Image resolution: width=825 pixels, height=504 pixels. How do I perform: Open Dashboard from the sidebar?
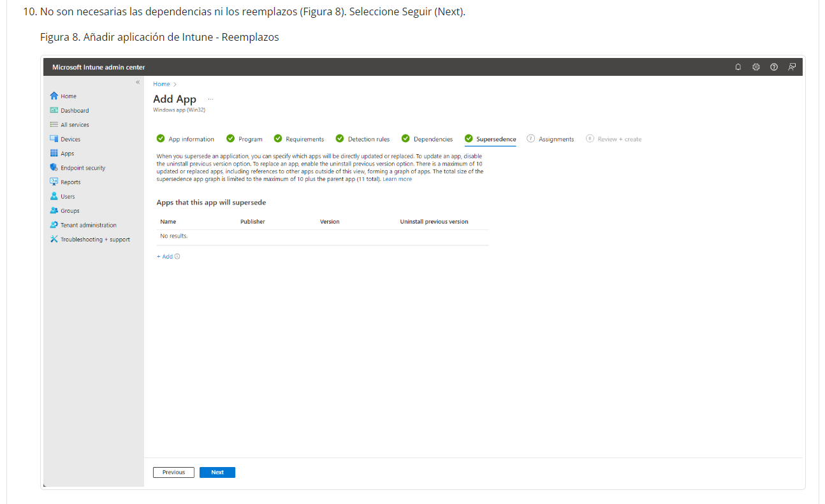pos(69,111)
